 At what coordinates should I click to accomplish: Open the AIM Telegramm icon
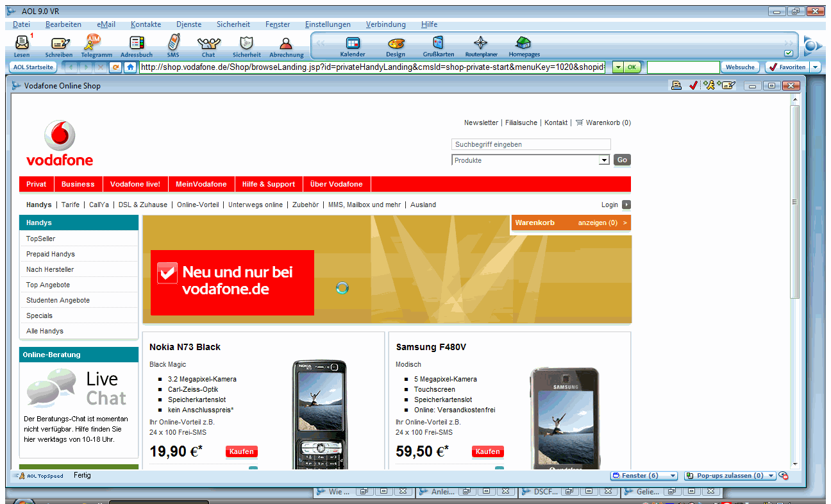(94, 44)
